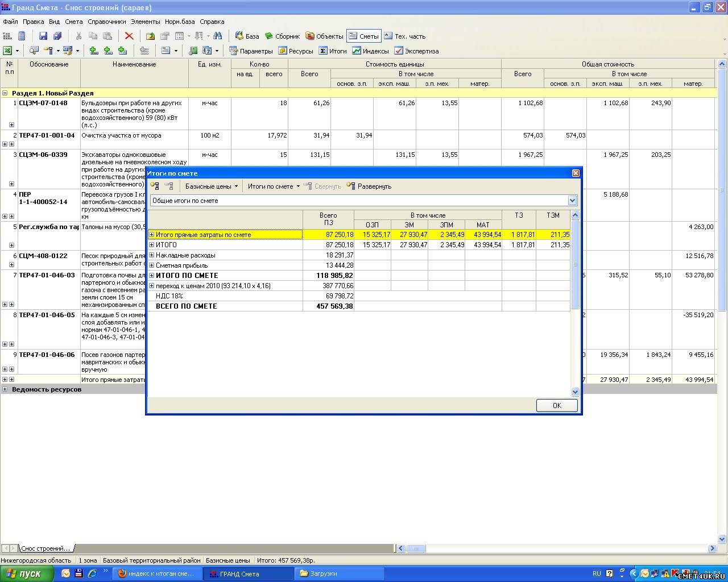Open the Сборник collection view
Image resolution: width=728 pixels, height=582 pixels.
tap(282, 36)
